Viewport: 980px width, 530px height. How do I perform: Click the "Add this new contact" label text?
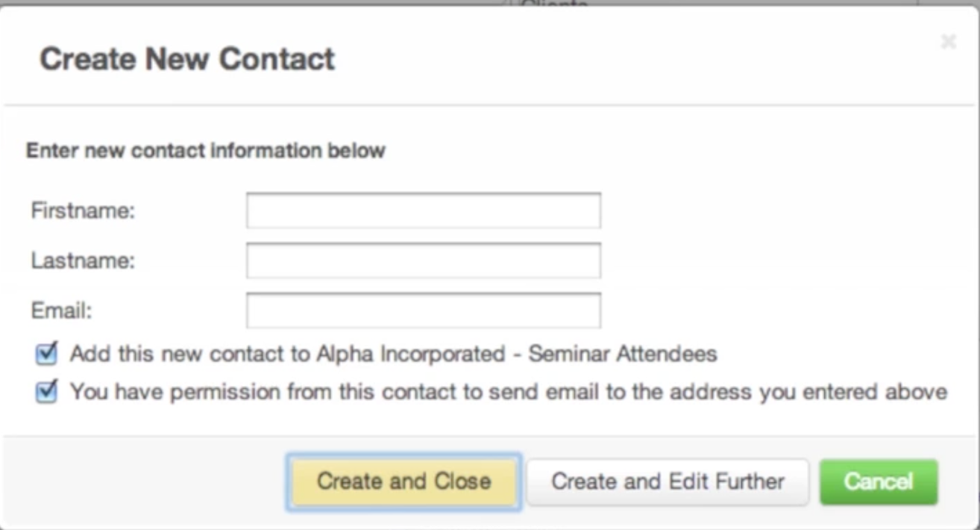click(x=186, y=353)
